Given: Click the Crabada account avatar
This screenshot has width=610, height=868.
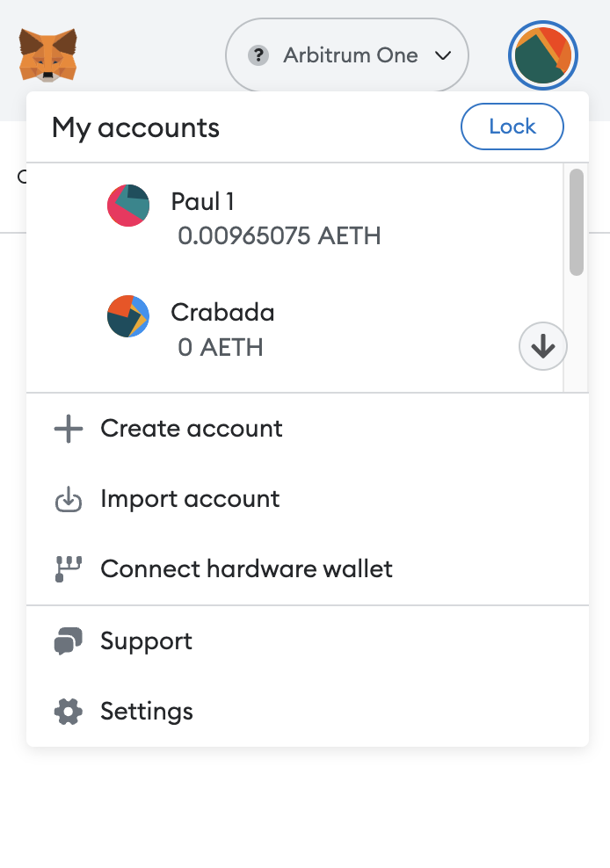Looking at the screenshot, I should pyautogui.click(x=128, y=316).
